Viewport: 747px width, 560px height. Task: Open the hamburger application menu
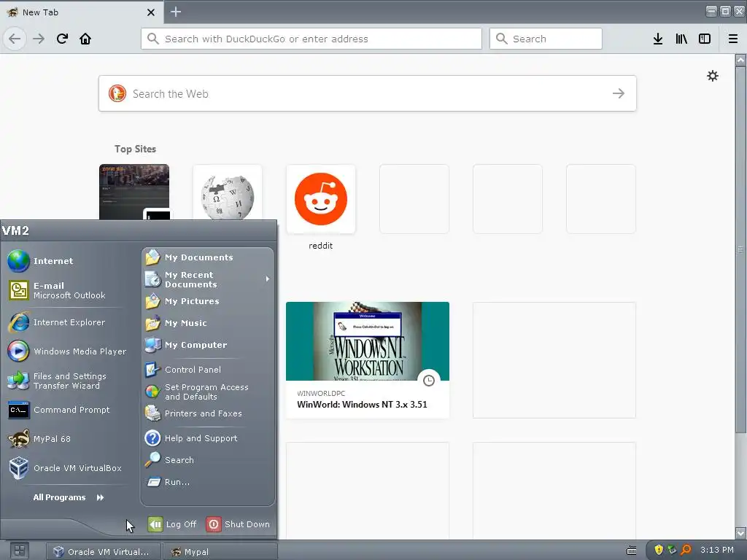(x=733, y=39)
